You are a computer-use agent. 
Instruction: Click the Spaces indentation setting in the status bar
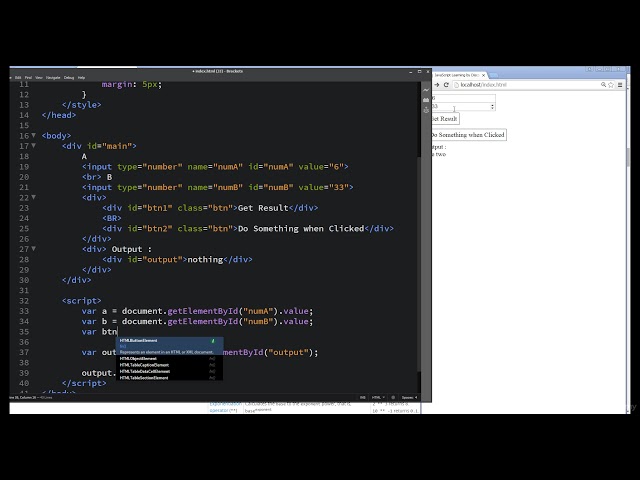409,397
